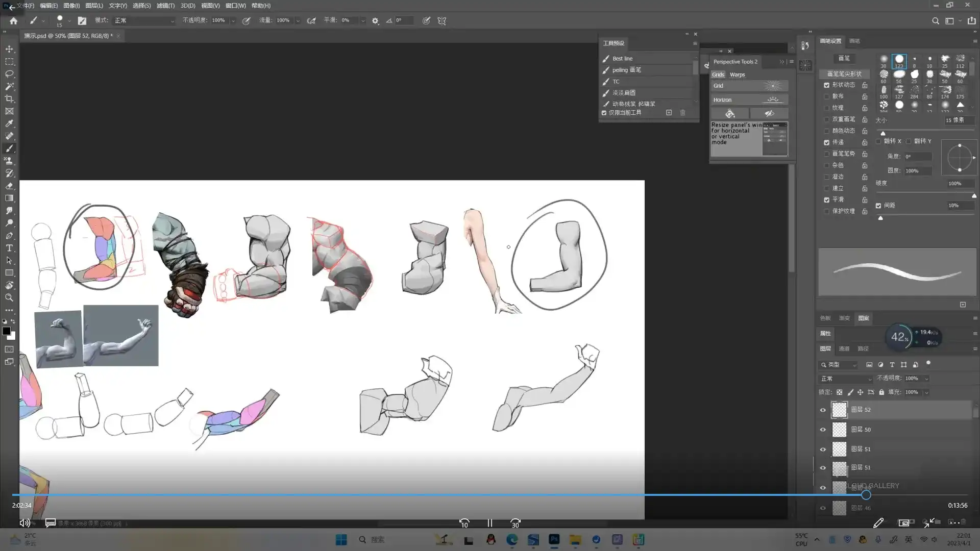Screen dimensions: 980x551
Task: Open the 滤镜(T) menu
Action: coord(165,6)
